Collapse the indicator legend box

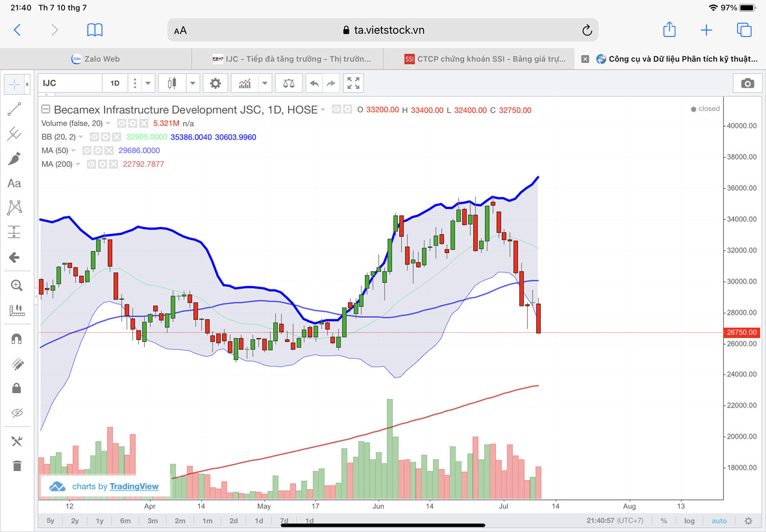pos(45,110)
